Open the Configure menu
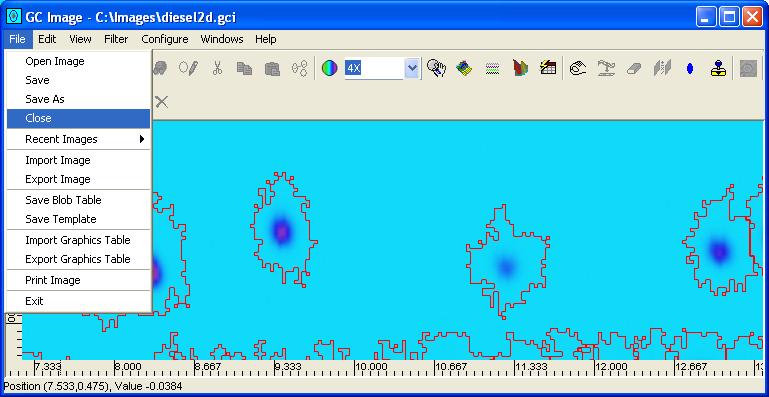Image resolution: width=769 pixels, height=397 pixels. coord(165,39)
